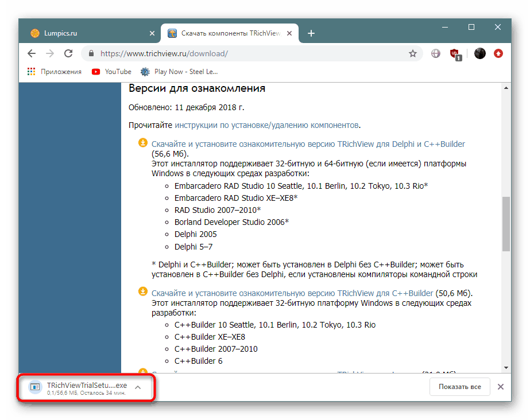The image size is (530, 420).
Task: Click the Delphi 2005 list item
Action: click(196, 234)
